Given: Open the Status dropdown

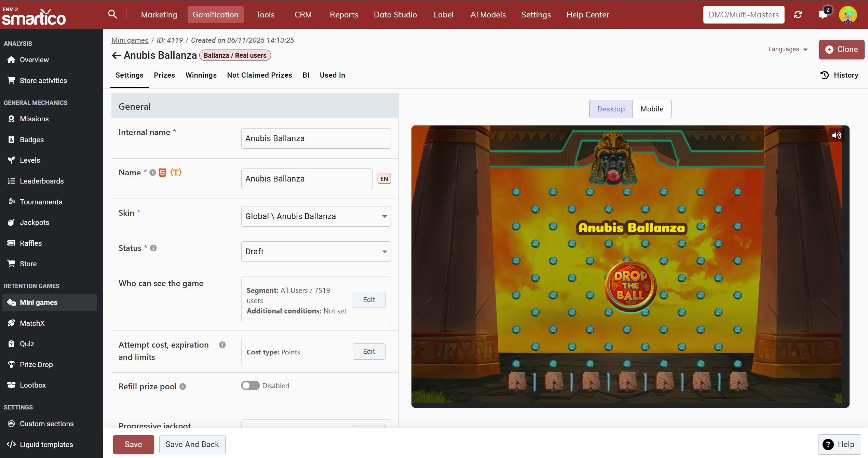Looking at the screenshot, I should pyautogui.click(x=316, y=252).
